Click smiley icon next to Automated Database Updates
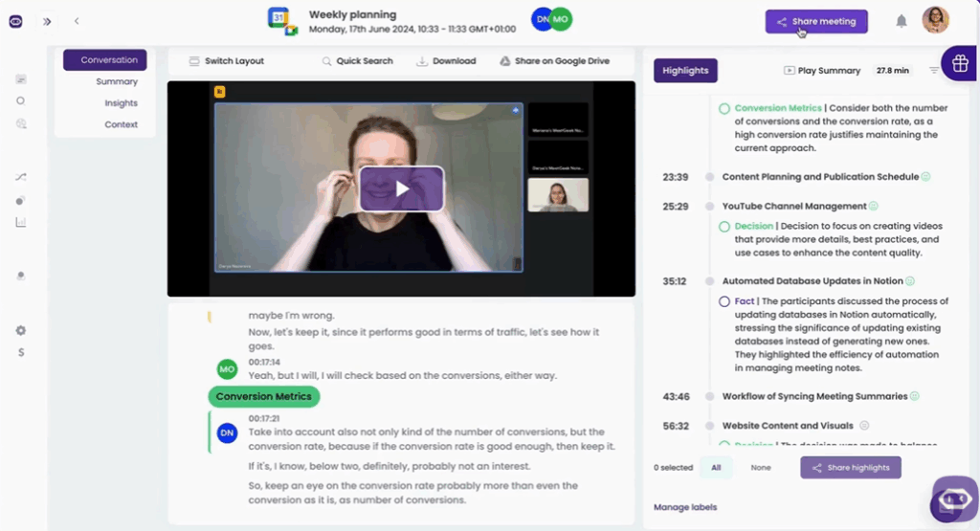980x531 pixels. pos(910,281)
